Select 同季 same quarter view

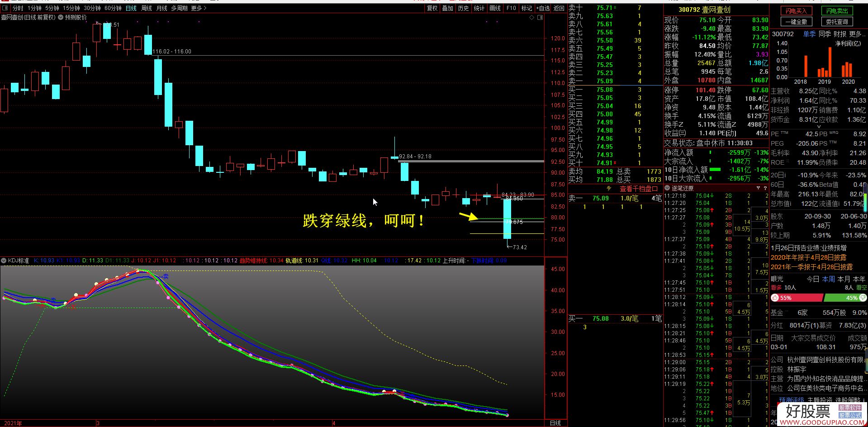(825, 34)
